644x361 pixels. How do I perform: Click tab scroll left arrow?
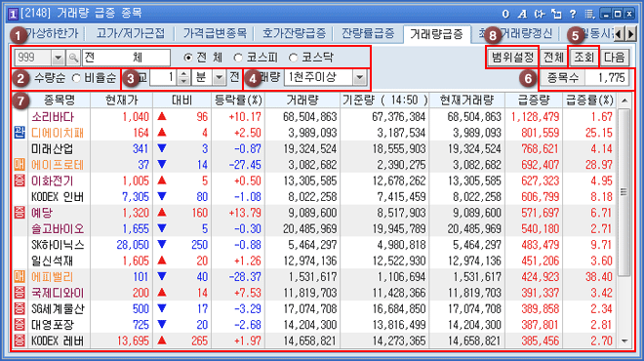[620, 33]
